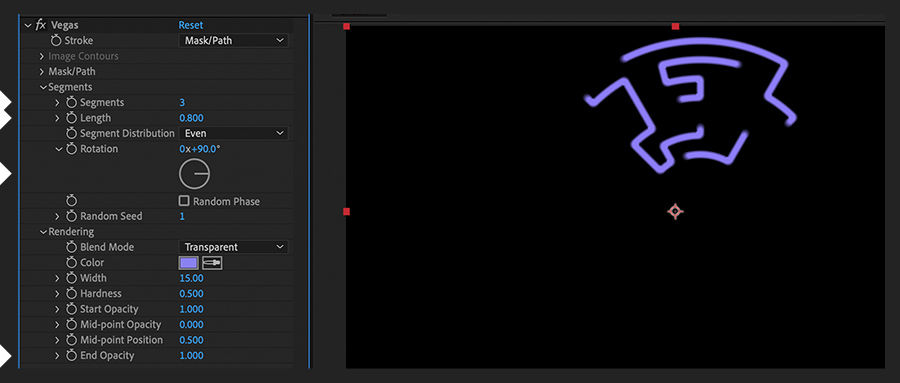Expand the Length property

pos(57,118)
